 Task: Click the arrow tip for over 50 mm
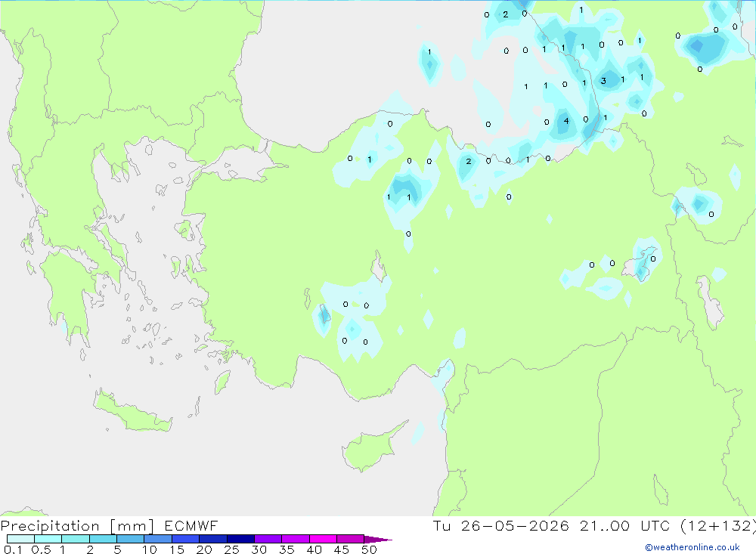pos(378,540)
